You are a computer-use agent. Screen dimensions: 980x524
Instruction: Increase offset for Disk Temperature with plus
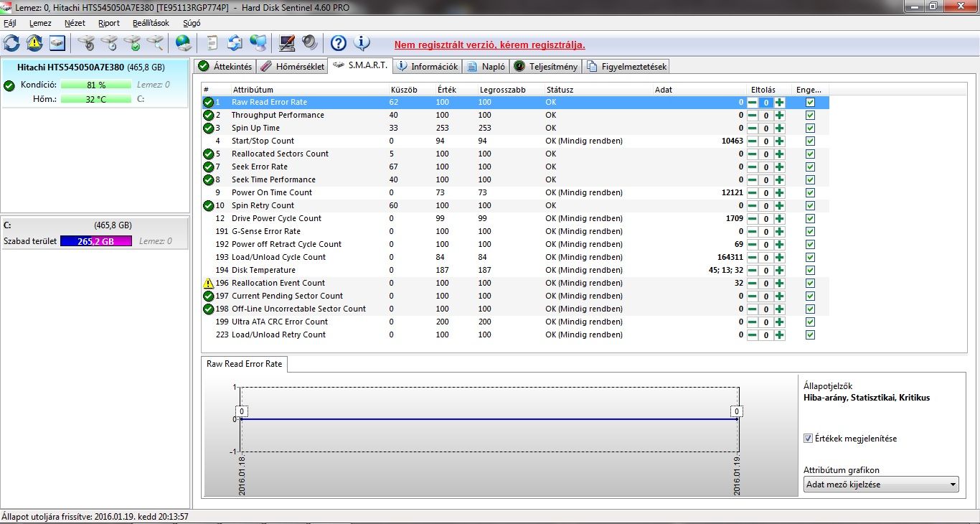click(780, 271)
